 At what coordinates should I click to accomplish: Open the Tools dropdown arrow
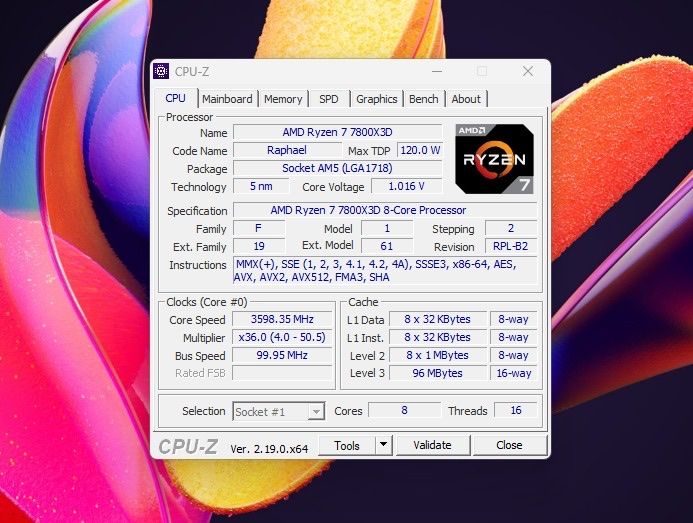[x=384, y=445]
